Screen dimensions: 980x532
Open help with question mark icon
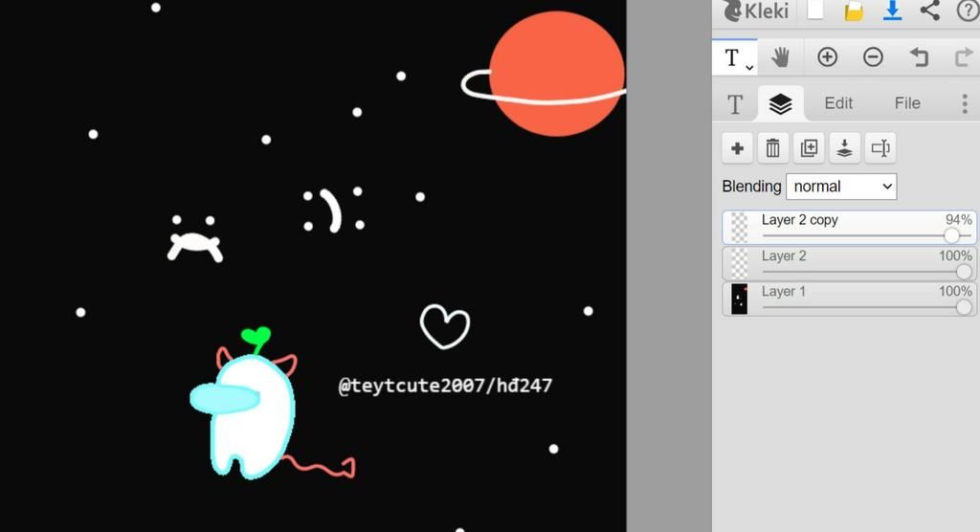[x=968, y=11]
